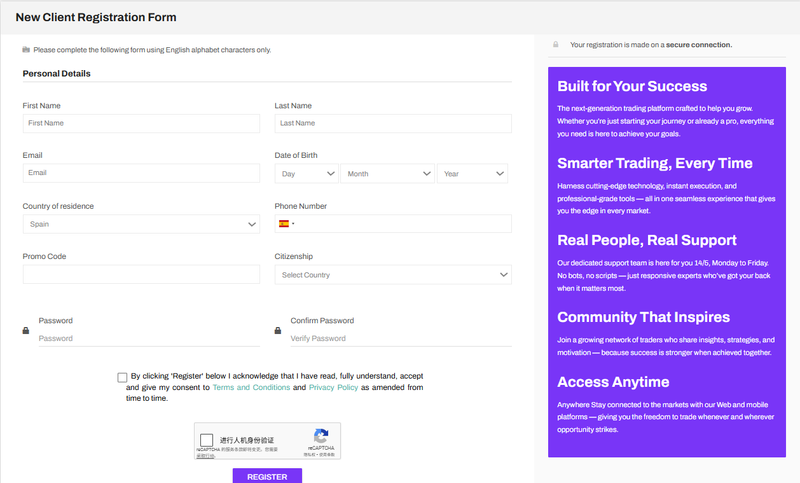
Task: Click the 'Country of residence' label
Action: click(58, 206)
